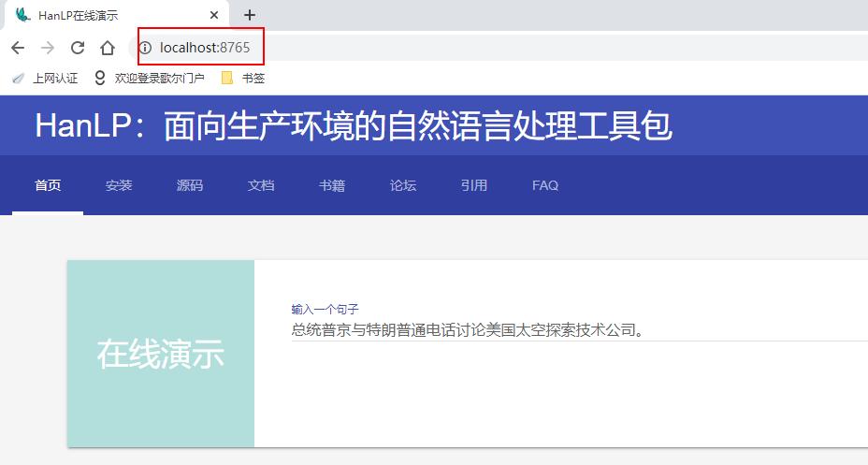Select the HanLP在线演示 browser tab
This screenshot has height=465, width=868.
tap(117, 16)
